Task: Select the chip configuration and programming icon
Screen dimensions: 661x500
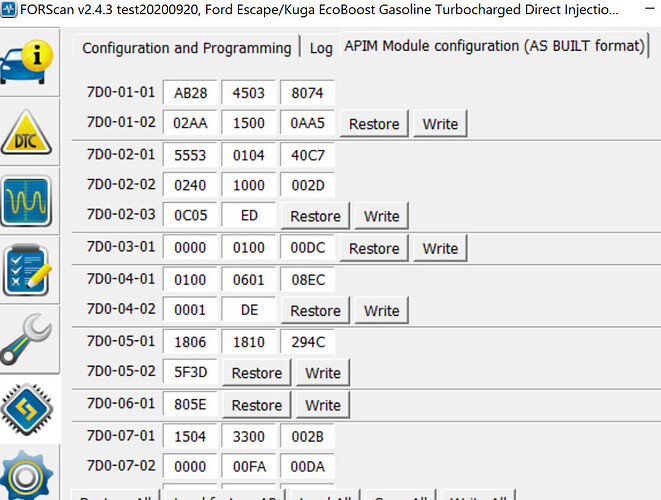Action: pos(27,409)
